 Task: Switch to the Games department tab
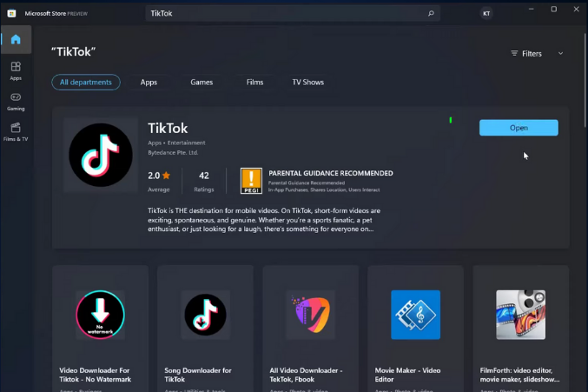pyautogui.click(x=202, y=83)
